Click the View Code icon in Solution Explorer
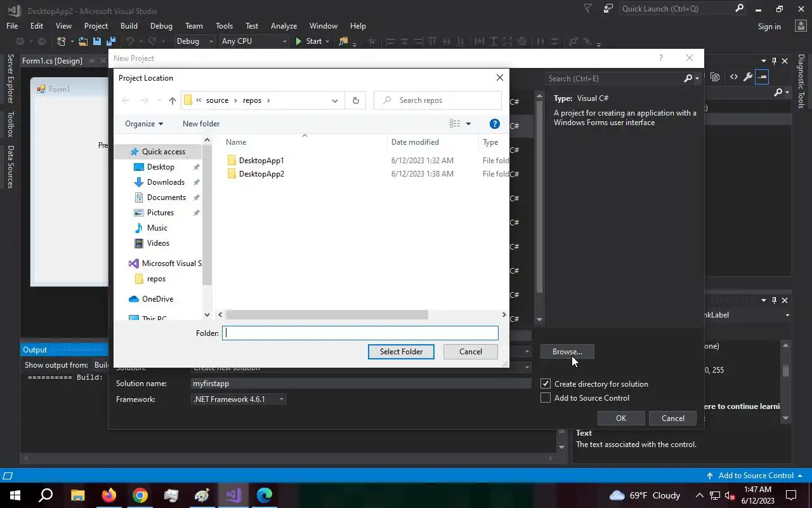 (x=734, y=77)
